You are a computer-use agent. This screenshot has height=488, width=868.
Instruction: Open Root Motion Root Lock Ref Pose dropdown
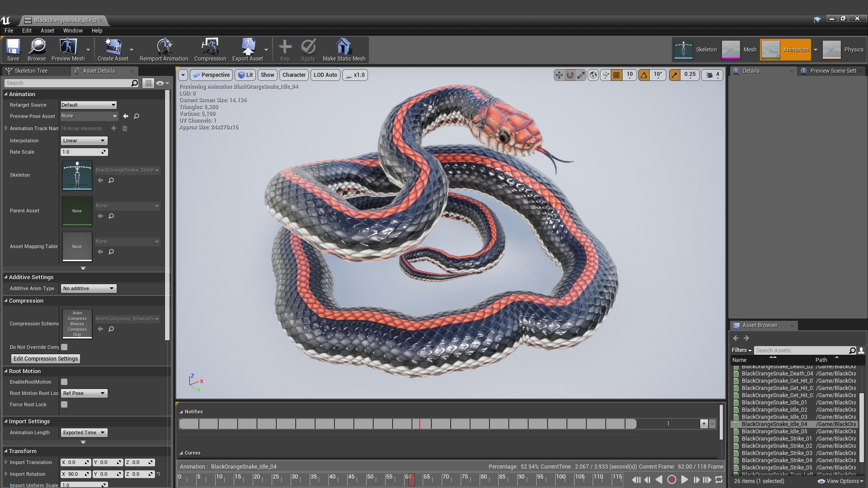tap(84, 393)
